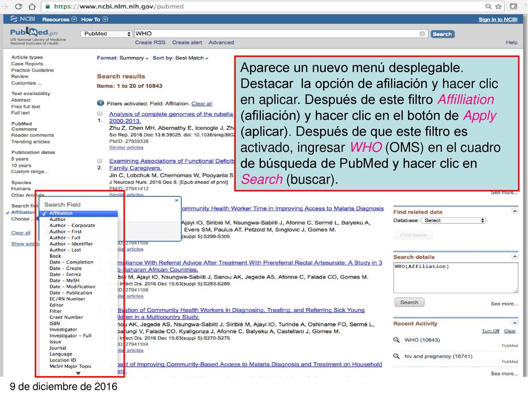This screenshot has width=532, height=399.
Task: Click the blue Search button beside the query box
Action: [443, 34]
